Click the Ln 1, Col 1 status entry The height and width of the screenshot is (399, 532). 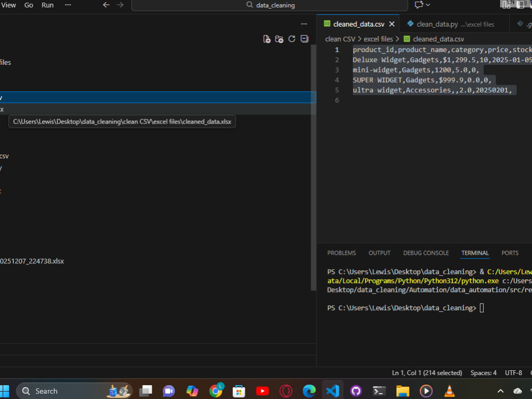point(427,372)
